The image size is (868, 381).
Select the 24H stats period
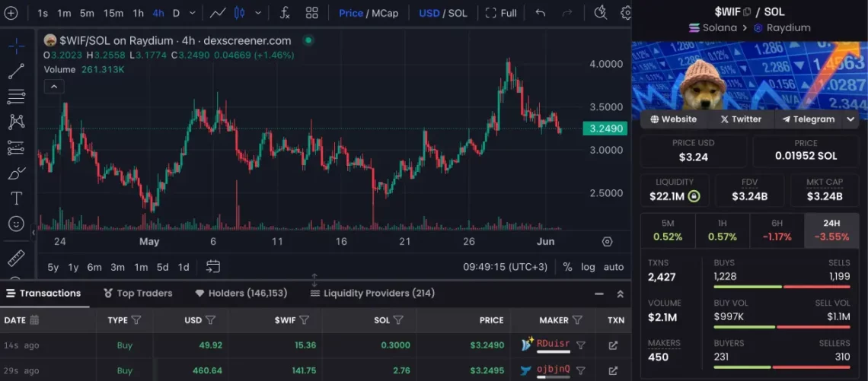click(x=831, y=230)
